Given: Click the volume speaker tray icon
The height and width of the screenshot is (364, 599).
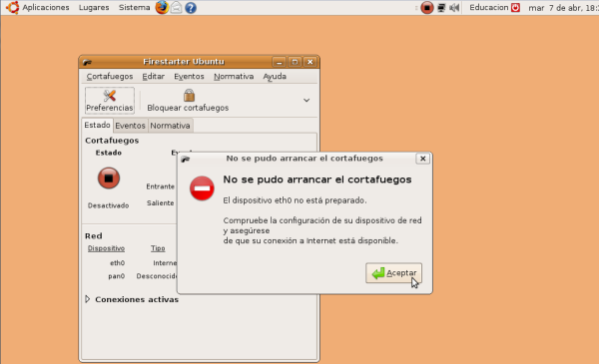Looking at the screenshot, I should (x=454, y=7).
